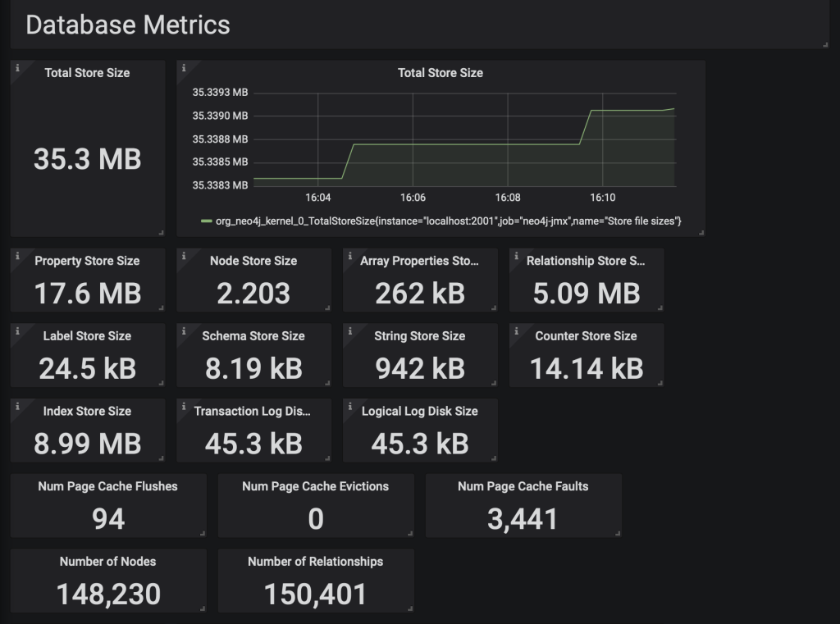Open the Total Store Size graph title menu
Screen dimensions: 840x624
441,73
